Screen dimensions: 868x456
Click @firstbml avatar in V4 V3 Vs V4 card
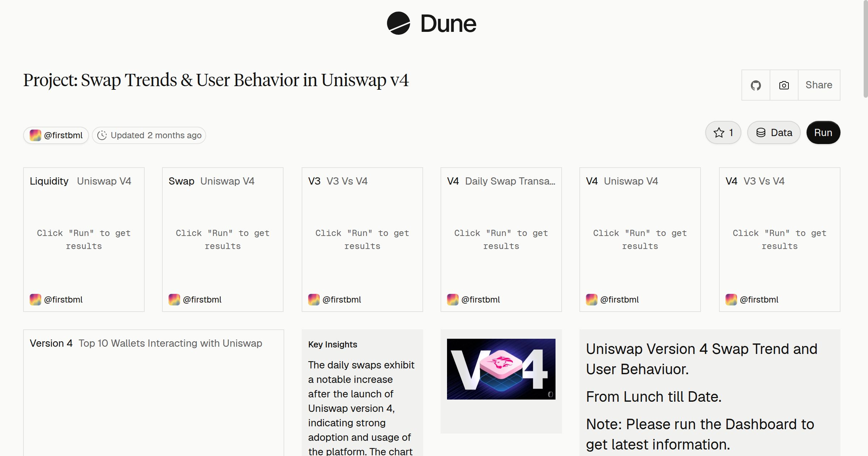pos(731,300)
